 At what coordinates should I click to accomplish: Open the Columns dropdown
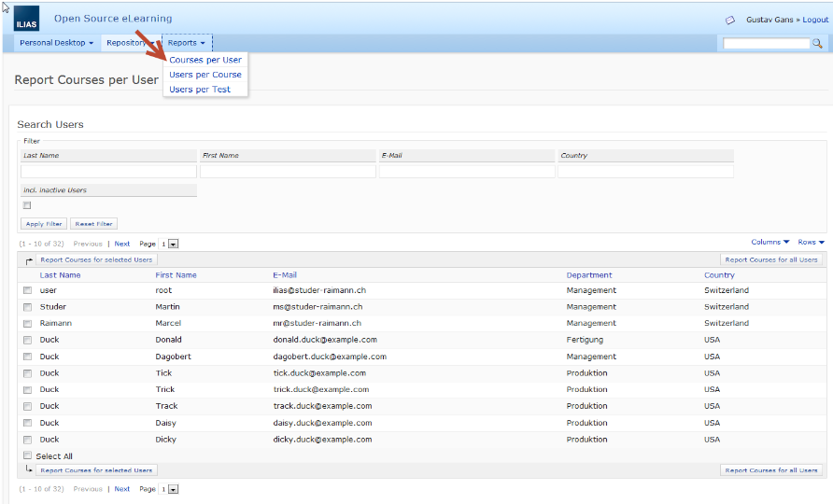point(770,243)
